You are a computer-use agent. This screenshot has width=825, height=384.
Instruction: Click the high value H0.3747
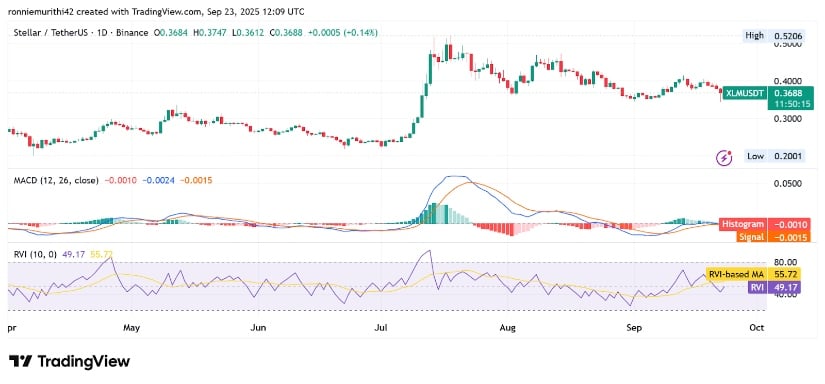[x=210, y=33]
